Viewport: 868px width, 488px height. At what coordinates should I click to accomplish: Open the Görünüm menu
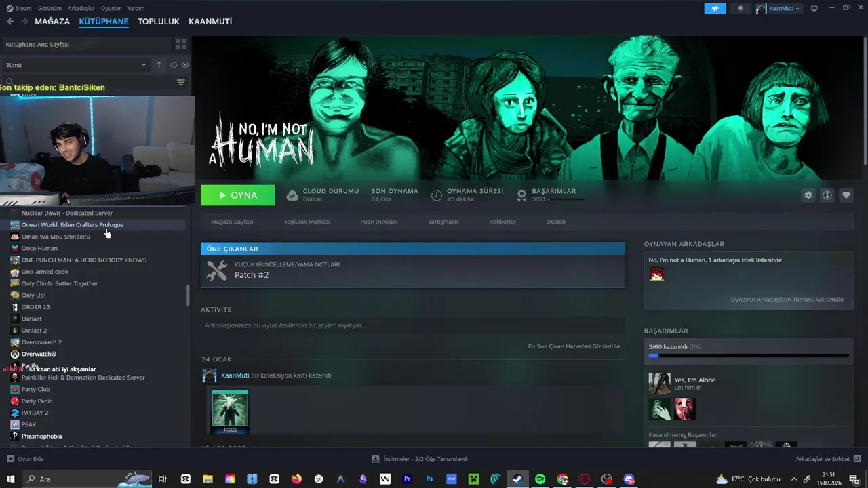tap(50, 8)
